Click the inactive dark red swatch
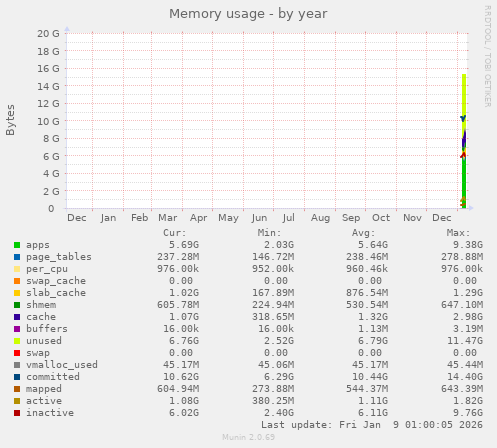The height and width of the screenshot is (448, 497). coord(17,413)
